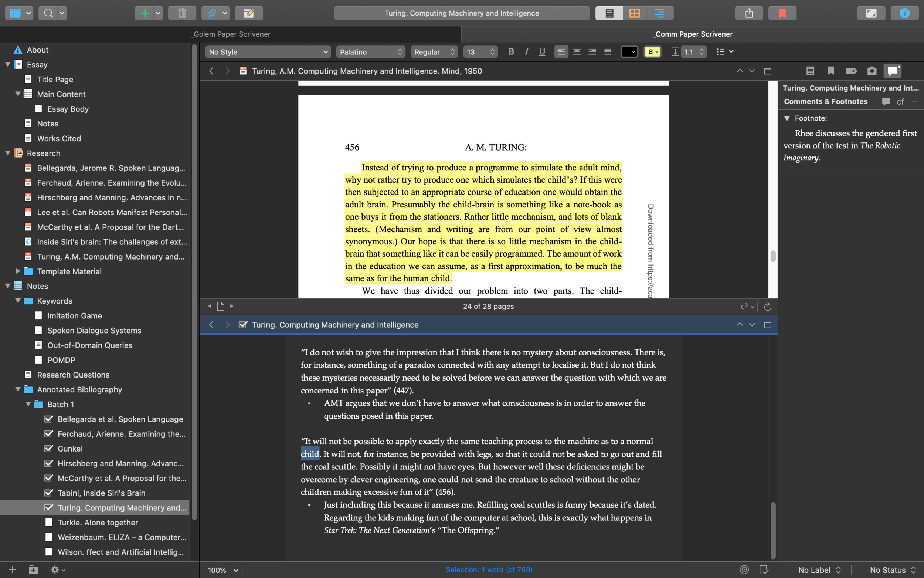Screen dimensions: 924x578
Task: Switch to inspector Metadata tag icon
Action: click(x=851, y=71)
